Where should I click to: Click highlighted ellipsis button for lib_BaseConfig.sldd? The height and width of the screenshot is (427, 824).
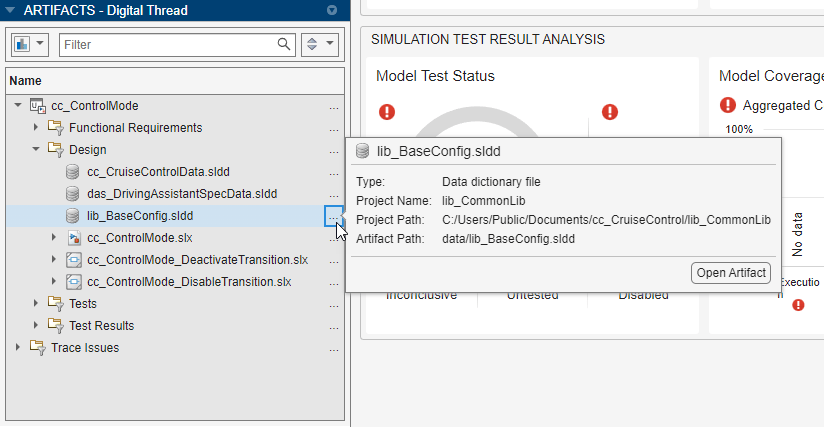[333, 216]
